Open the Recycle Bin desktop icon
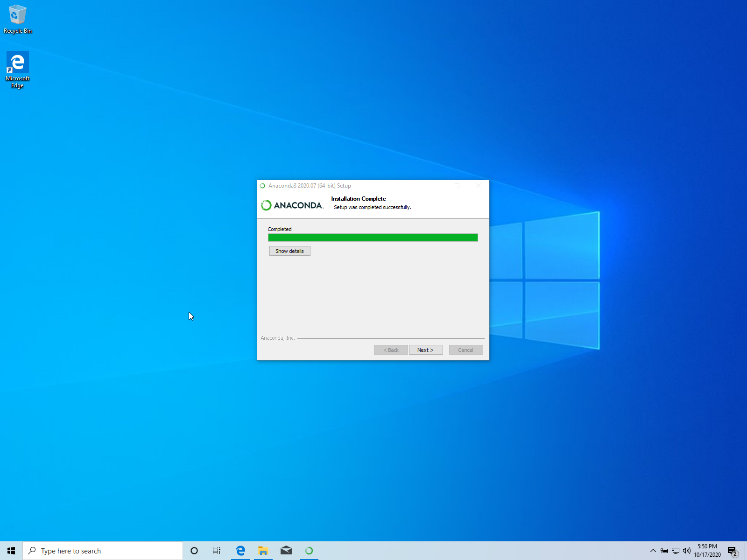747x560 pixels. [x=18, y=19]
